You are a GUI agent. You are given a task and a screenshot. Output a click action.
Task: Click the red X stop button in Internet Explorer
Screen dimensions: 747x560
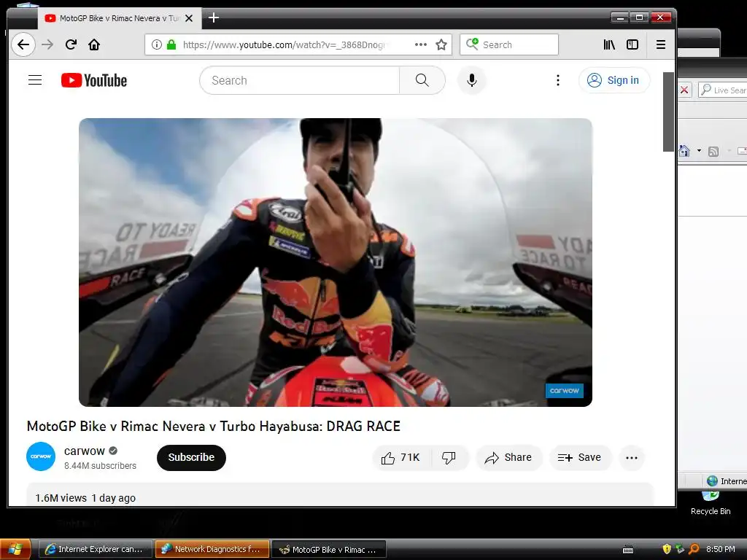point(684,90)
